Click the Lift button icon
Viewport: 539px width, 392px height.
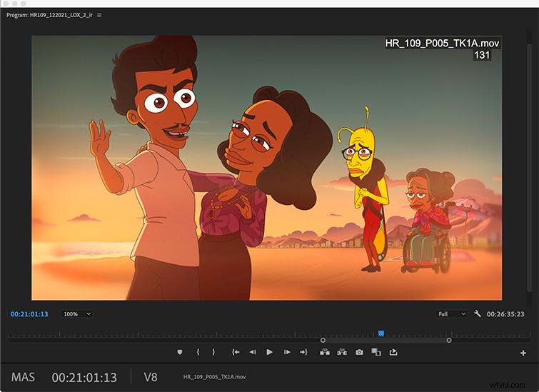[325, 352]
